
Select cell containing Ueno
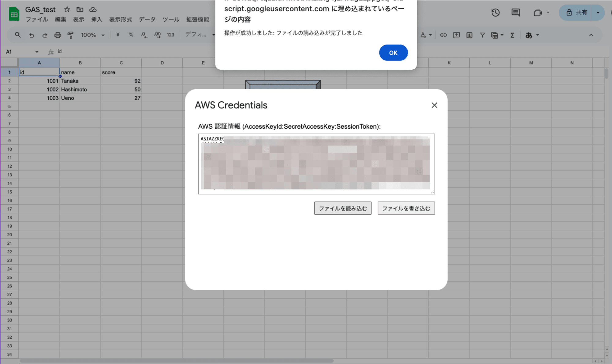80,98
